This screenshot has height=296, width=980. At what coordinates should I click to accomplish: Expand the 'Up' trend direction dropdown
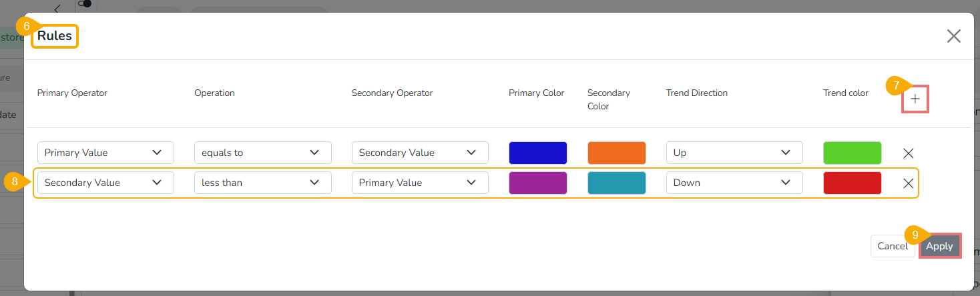tap(734, 153)
